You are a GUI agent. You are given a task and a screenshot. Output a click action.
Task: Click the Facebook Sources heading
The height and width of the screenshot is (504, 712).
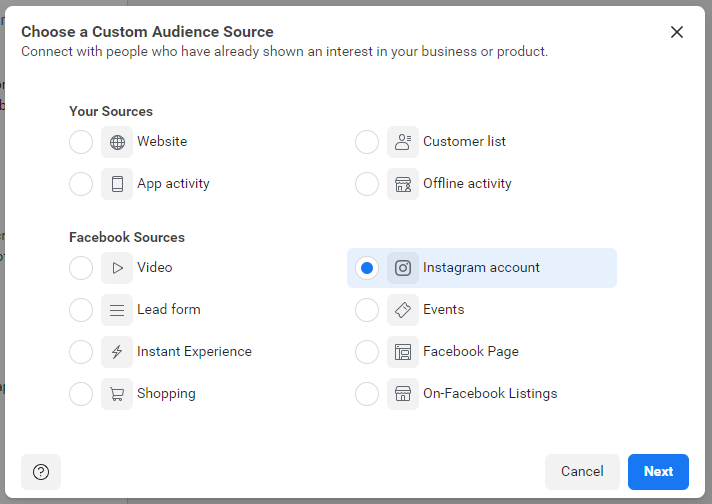[127, 237]
